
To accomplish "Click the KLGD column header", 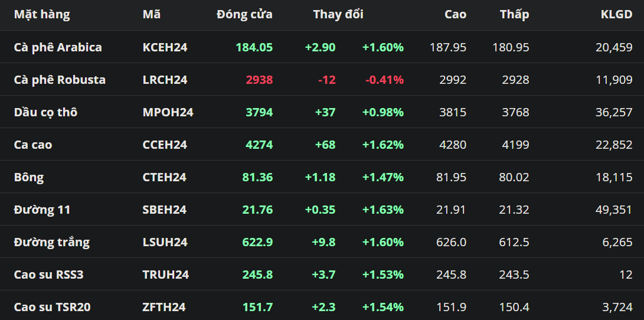I will (616, 15).
